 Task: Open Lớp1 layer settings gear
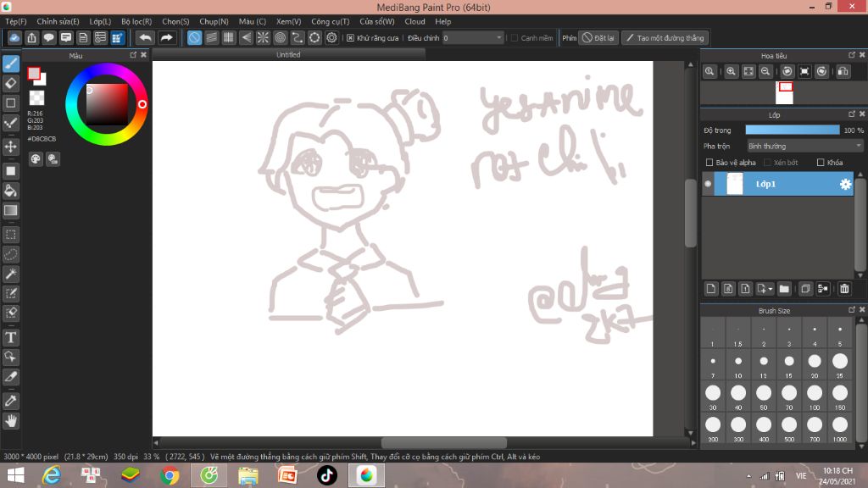(845, 184)
